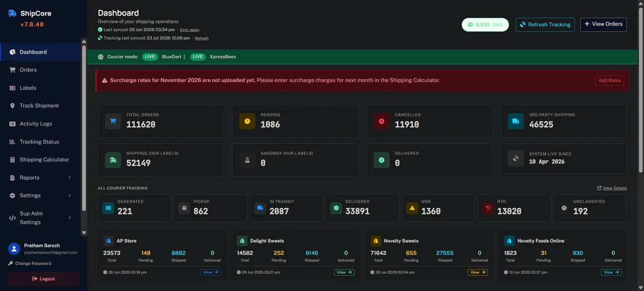Click the sidebar scrollbar up arrow
644x291 pixels.
coord(84,41)
